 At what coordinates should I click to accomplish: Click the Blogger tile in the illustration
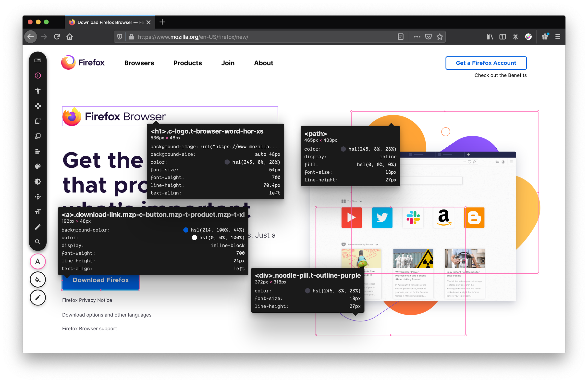474,218
